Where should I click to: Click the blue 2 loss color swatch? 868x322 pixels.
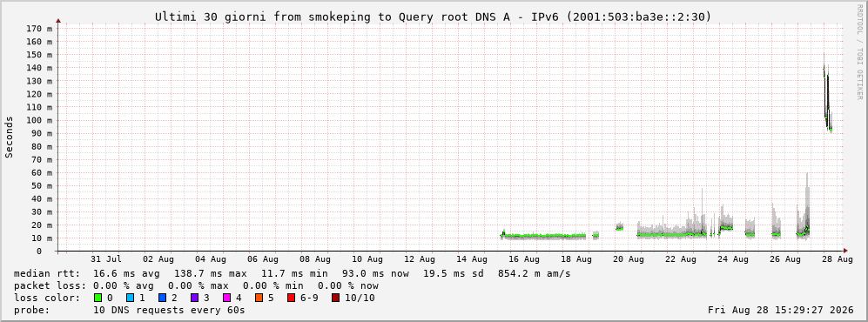point(161,298)
